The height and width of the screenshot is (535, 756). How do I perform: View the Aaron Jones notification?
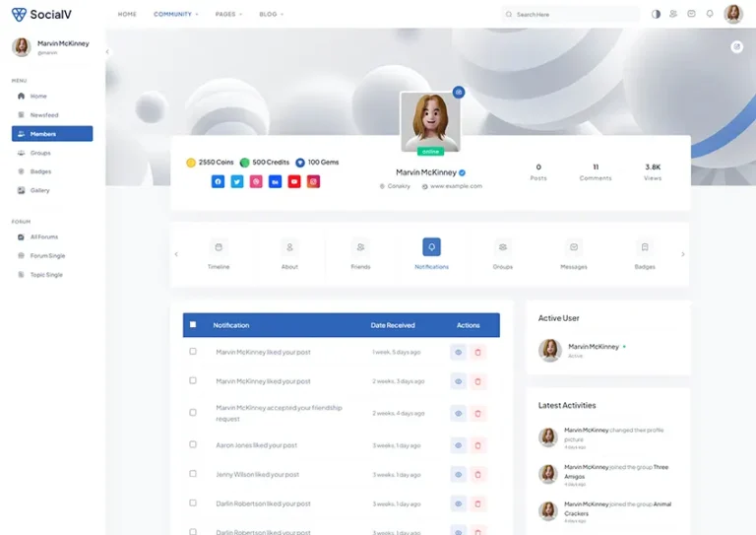coord(459,445)
